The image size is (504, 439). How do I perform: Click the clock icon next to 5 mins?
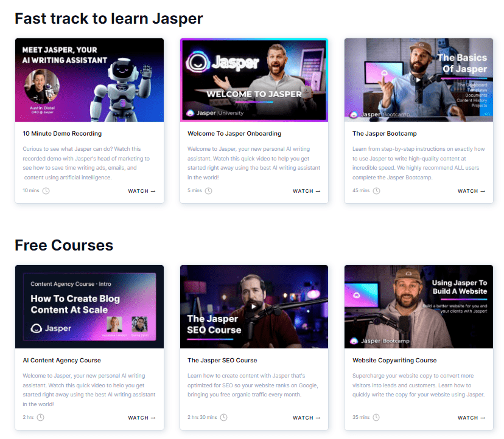coord(209,191)
